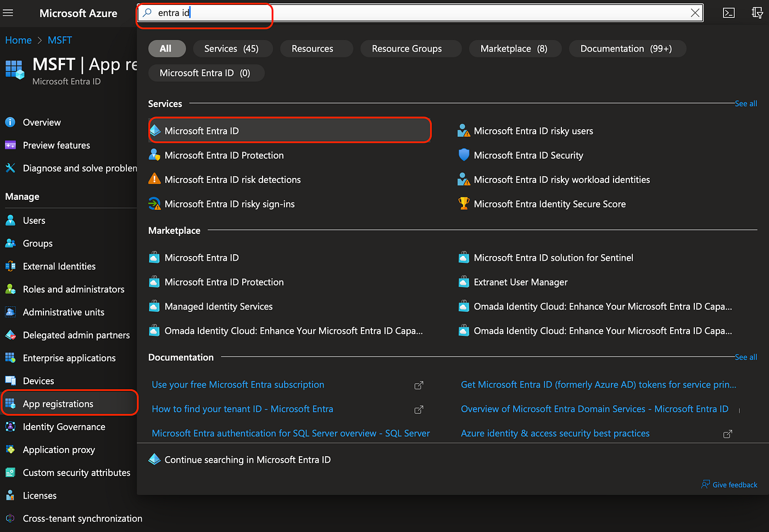Clear the search box with the X

point(695,13)
